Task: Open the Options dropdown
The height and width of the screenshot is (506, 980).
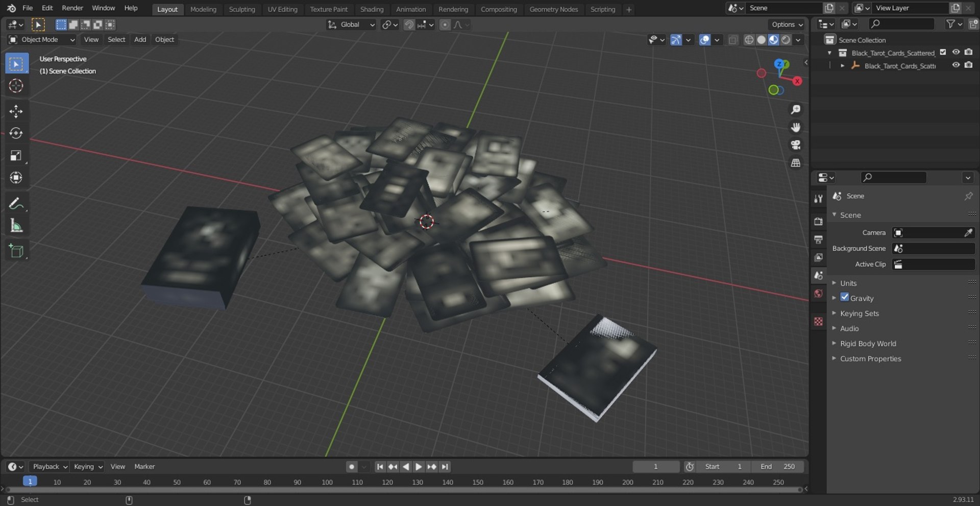Action: pos(787,25)
